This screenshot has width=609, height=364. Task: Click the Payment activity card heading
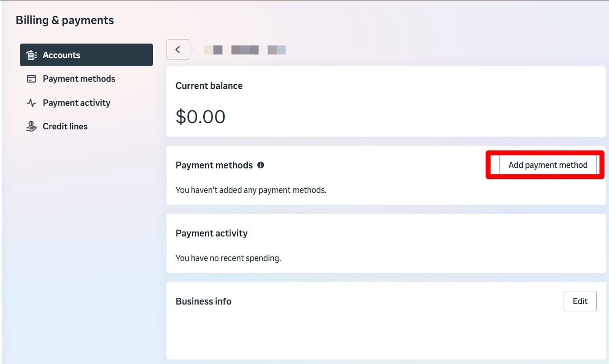[211, 233]
